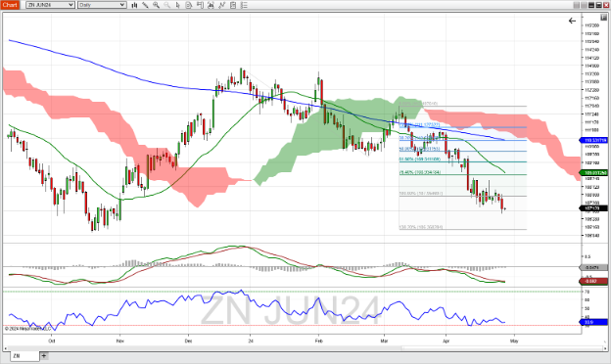Click the black current price marker

(x=593, y=208)
